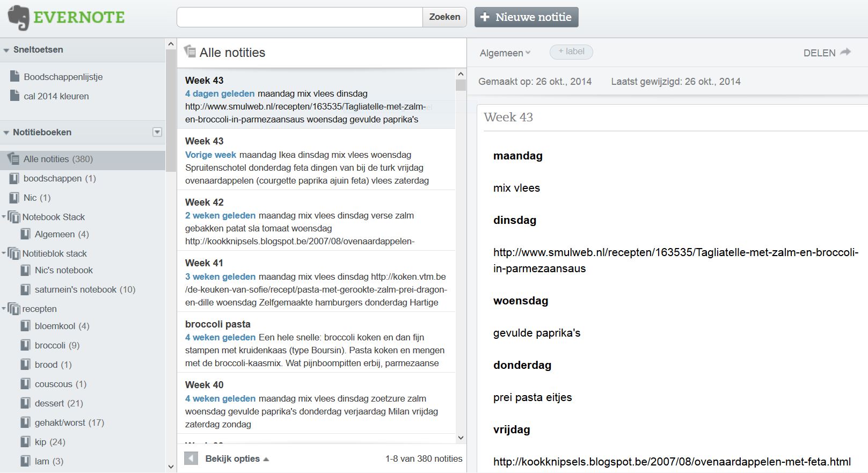This screenshot has width=868, height=473.
Task: Click the recepten stack icon
Action: [x=14, y=309]
